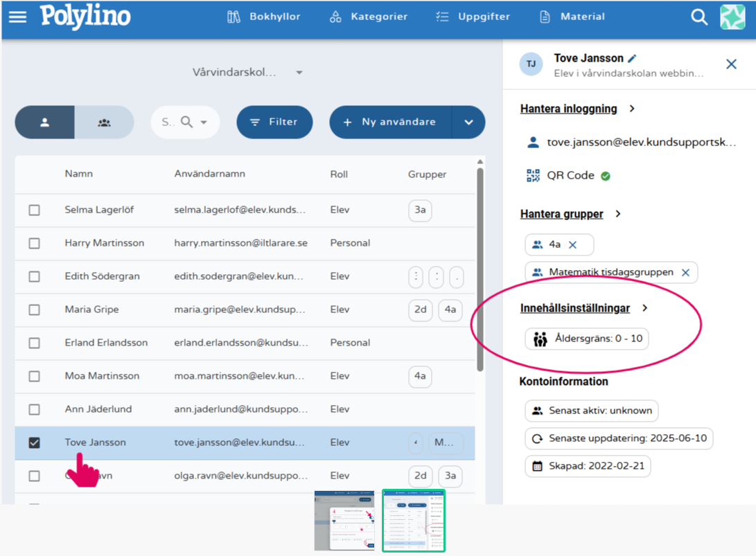The image size is (756, 556).
Task: Click the Skapad calendar icon
Action: pos(537,467)
